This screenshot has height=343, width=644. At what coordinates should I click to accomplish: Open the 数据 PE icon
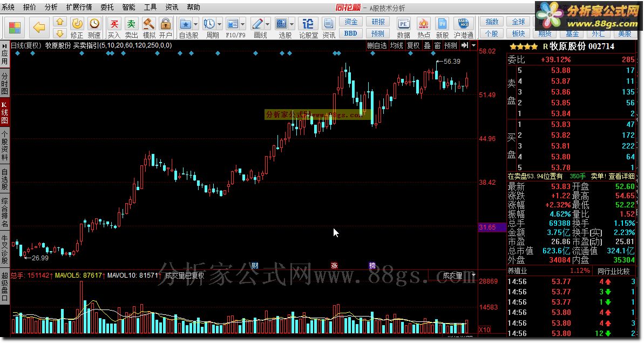[403, 23]
